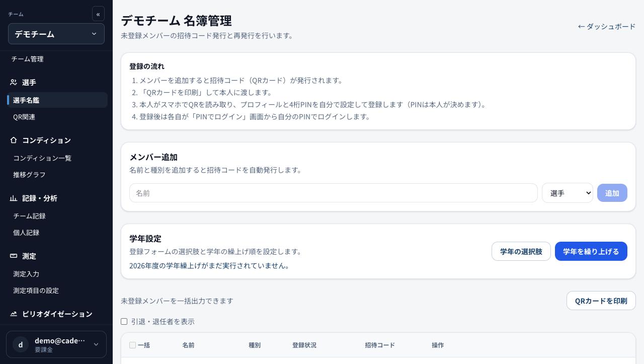Screen dimensions: 644x364
Task: Open the 選手 member type dropdown
Action: point(567,193)
